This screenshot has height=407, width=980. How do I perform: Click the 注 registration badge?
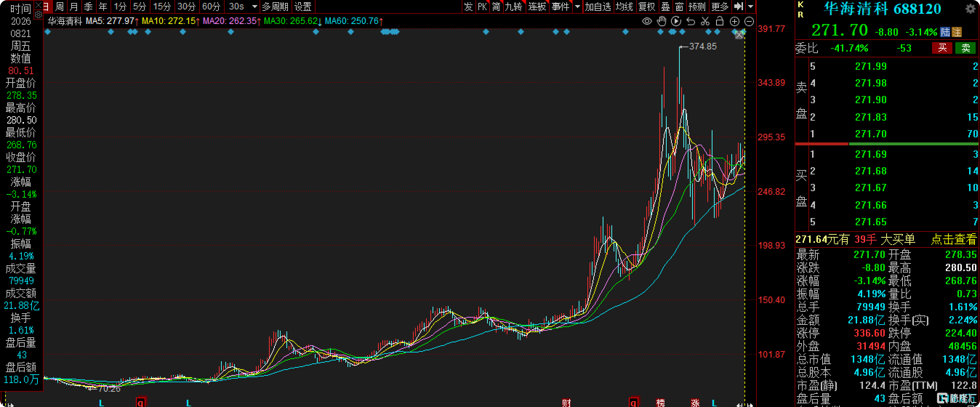(957, 32)
